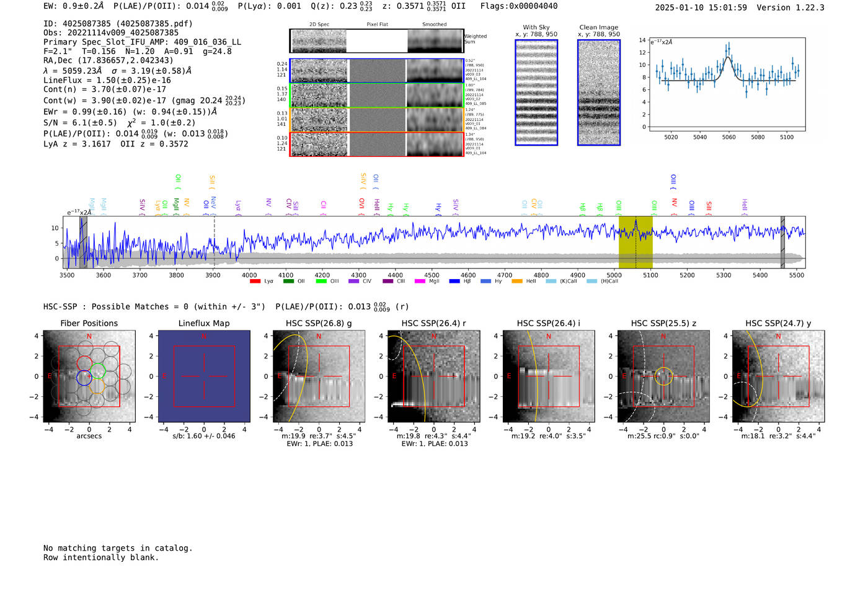The height and width of the screenshot is (591, 868).
Task: Click the P(Lyα): 0.001 header value
Action: point(270,6)
